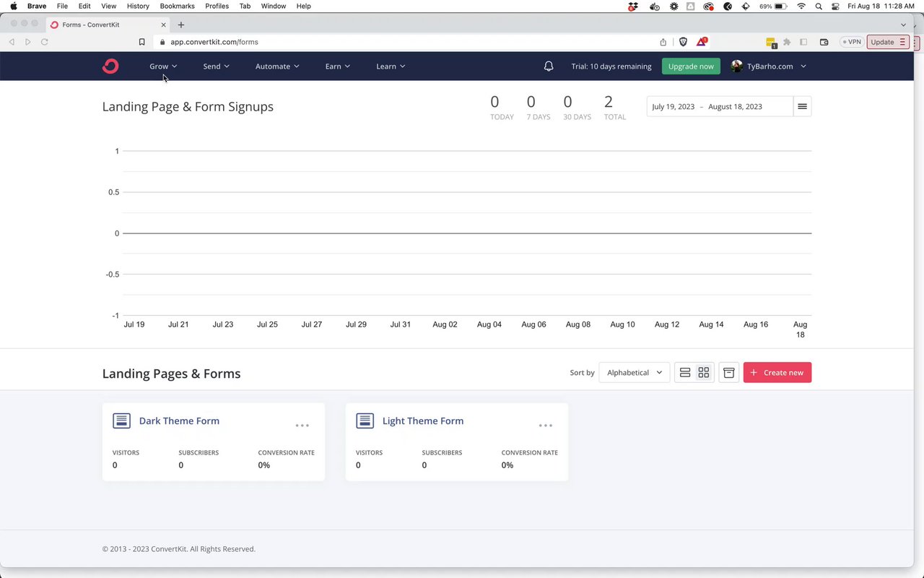Screen dimensions: 924x578
Task: Open the Sort by Alphabetical dropdown
Action: 634,373
